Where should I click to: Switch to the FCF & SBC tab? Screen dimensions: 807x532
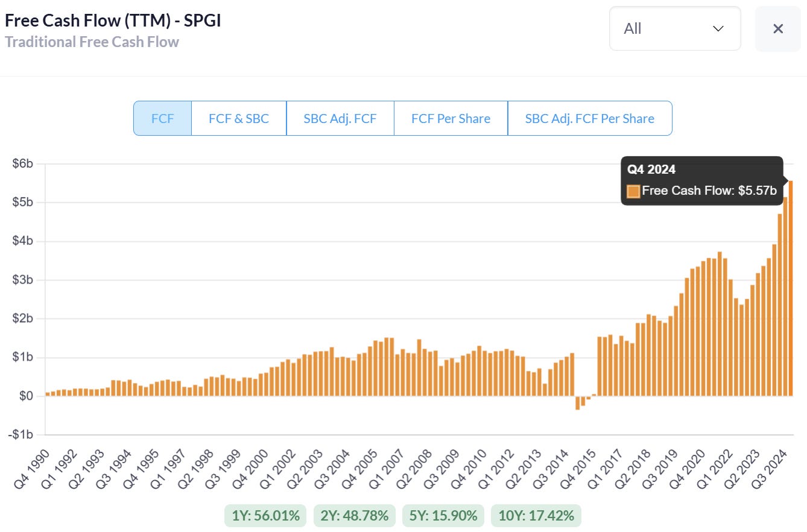[239, 118]
